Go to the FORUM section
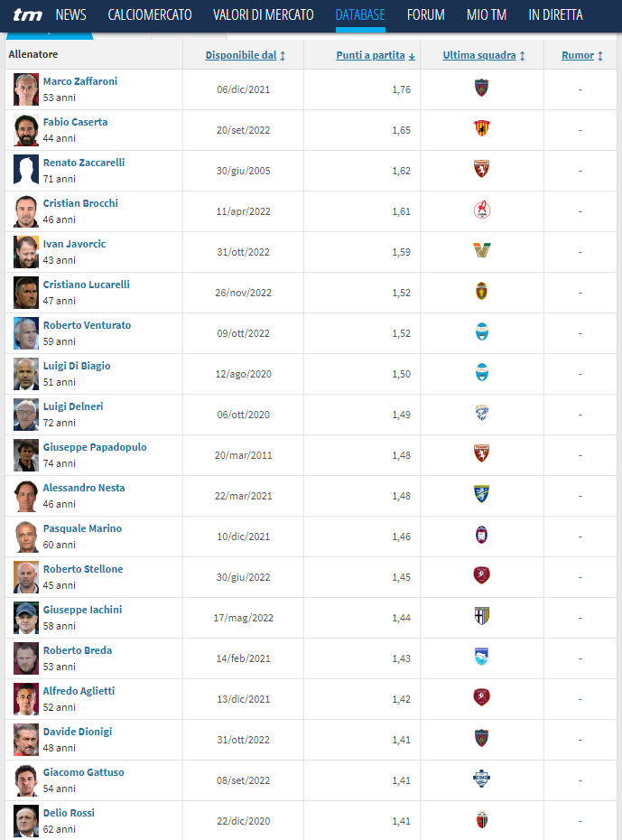Image resolution: width=622 pixels, height=840 pixels. (x=425, y=15)
